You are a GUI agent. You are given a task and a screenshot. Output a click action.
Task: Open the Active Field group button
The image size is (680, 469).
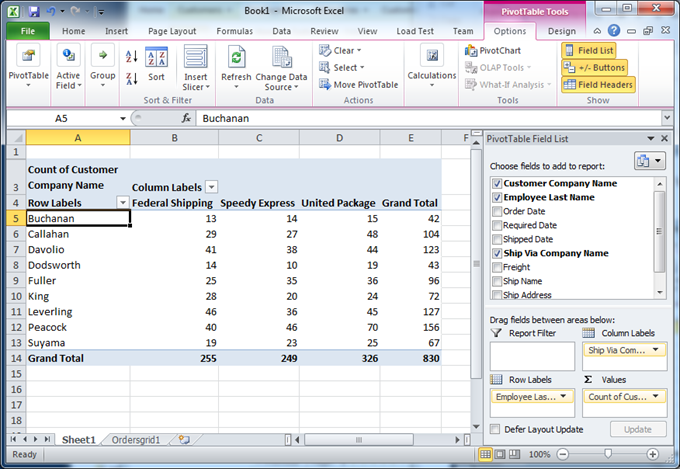tap(68, 66)
